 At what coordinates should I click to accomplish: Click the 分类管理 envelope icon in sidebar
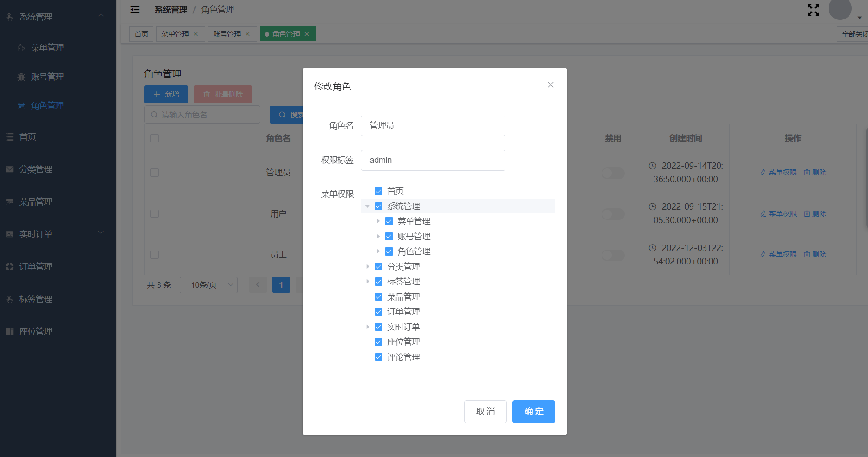9,169
